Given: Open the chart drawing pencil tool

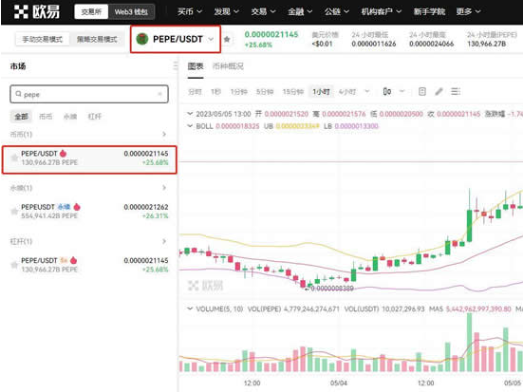Looking at the screenshot, I should tap(439, 91).
